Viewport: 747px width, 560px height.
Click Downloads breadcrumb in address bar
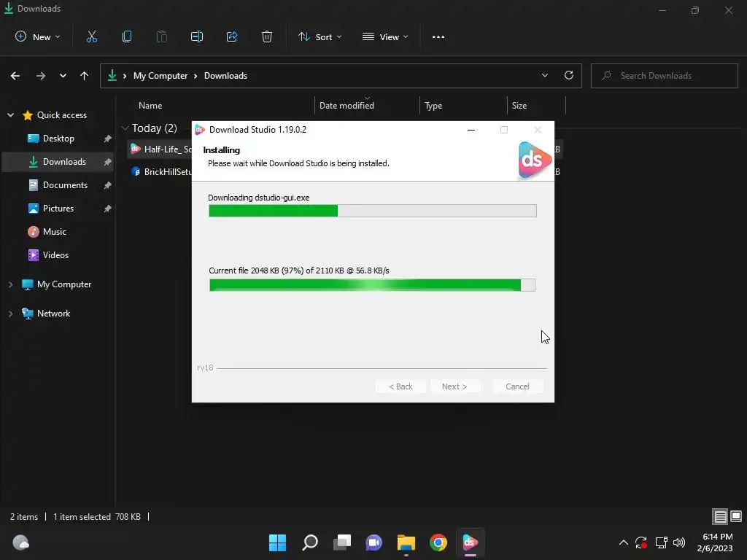pyautogui.click(x=226, y=76)
